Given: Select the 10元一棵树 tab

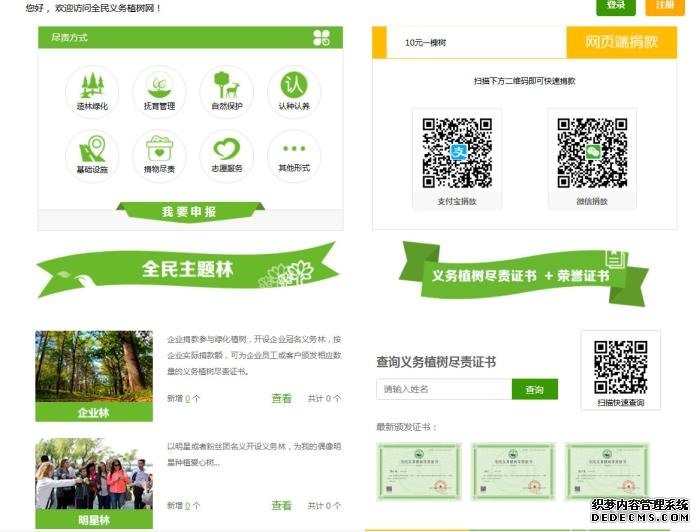Looking at the screenshot, I should point(425,42).
